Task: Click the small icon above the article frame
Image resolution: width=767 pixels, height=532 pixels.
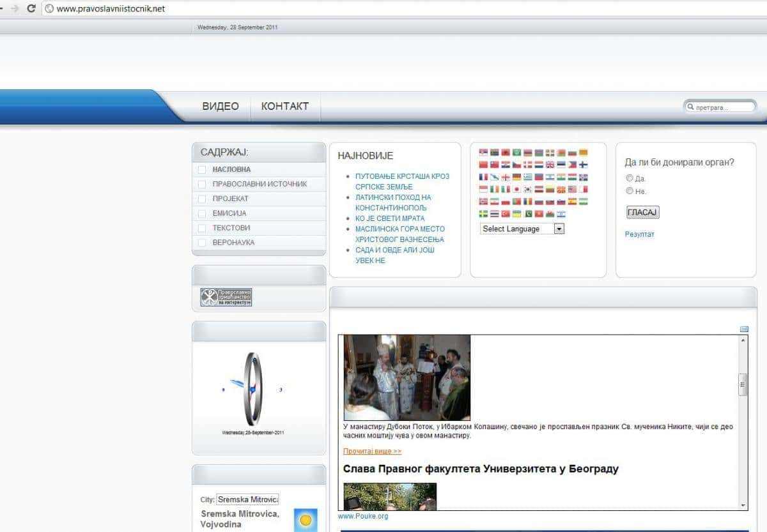Action: pos(744,329)
